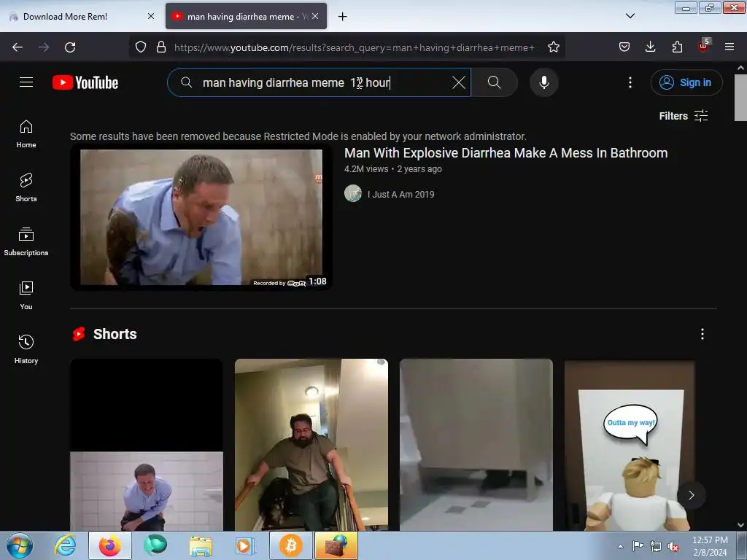Open the Firefox downloads panel
The width and height of the screenshot is (747, 560).
coord(650,47)
